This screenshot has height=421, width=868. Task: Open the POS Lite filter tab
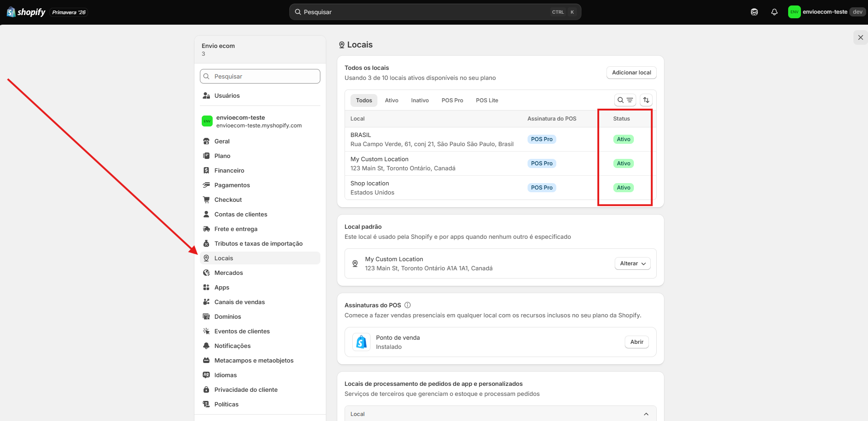[x=487, y=100]
